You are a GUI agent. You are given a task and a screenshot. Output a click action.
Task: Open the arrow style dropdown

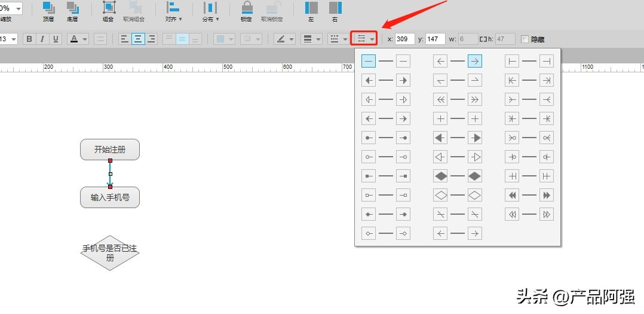click(x=364, y=39)
